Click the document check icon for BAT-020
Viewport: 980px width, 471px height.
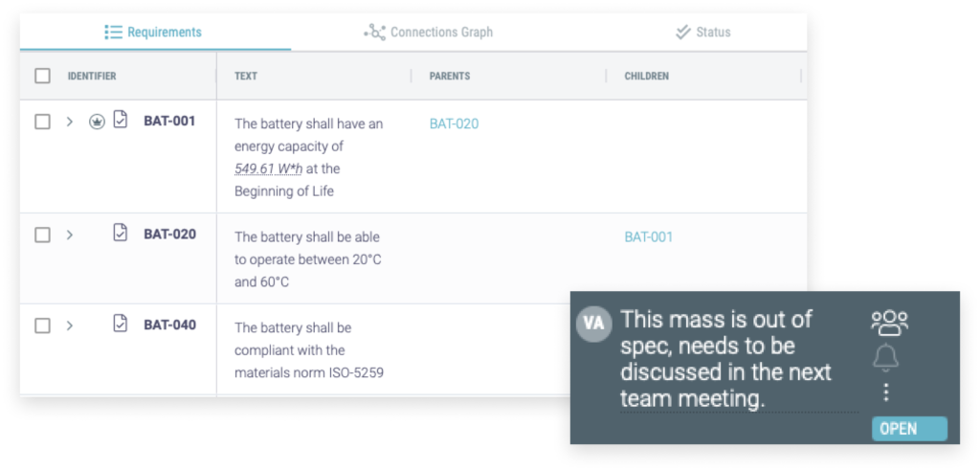click(x=120, y=233)
